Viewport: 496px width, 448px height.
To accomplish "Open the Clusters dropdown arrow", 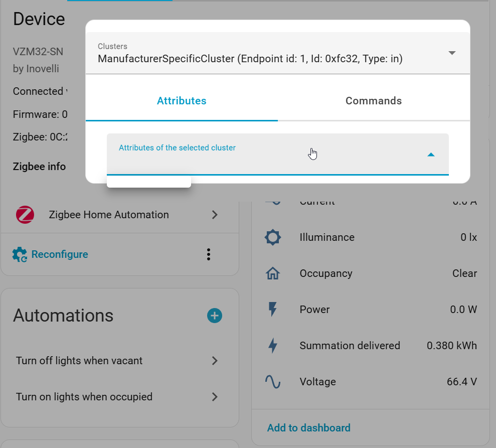I will 452,53.
